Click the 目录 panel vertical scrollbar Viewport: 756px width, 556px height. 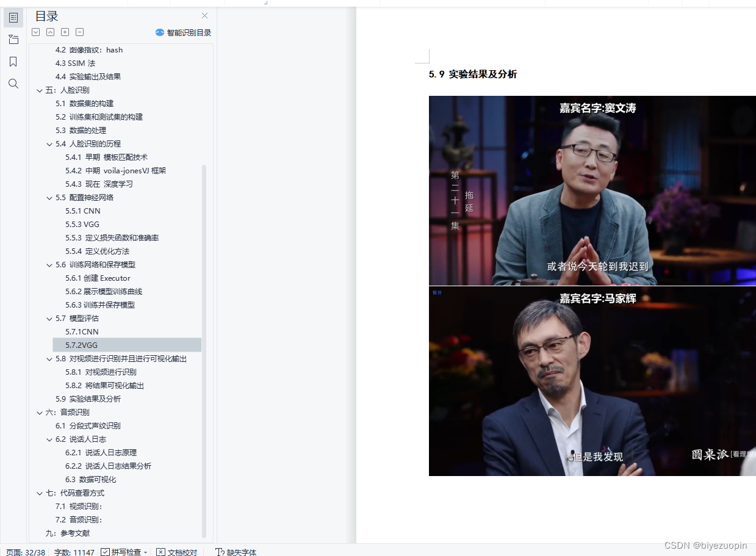click(204, 351)
